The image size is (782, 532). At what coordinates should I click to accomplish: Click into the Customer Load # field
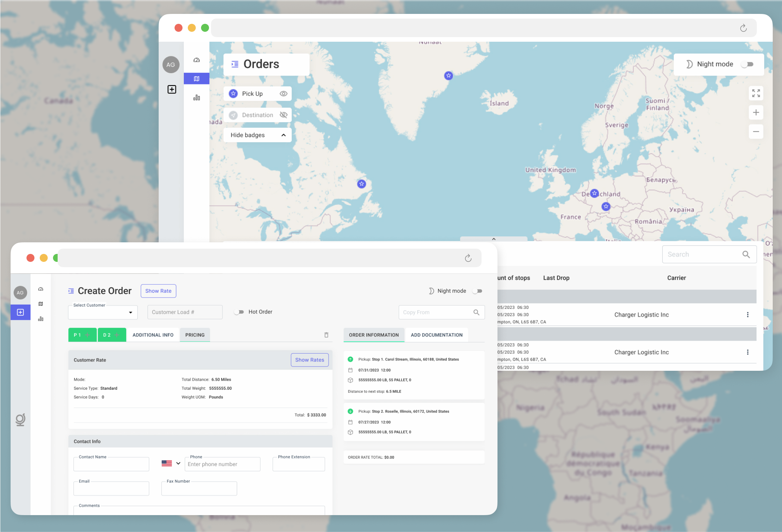click(185, 312)
